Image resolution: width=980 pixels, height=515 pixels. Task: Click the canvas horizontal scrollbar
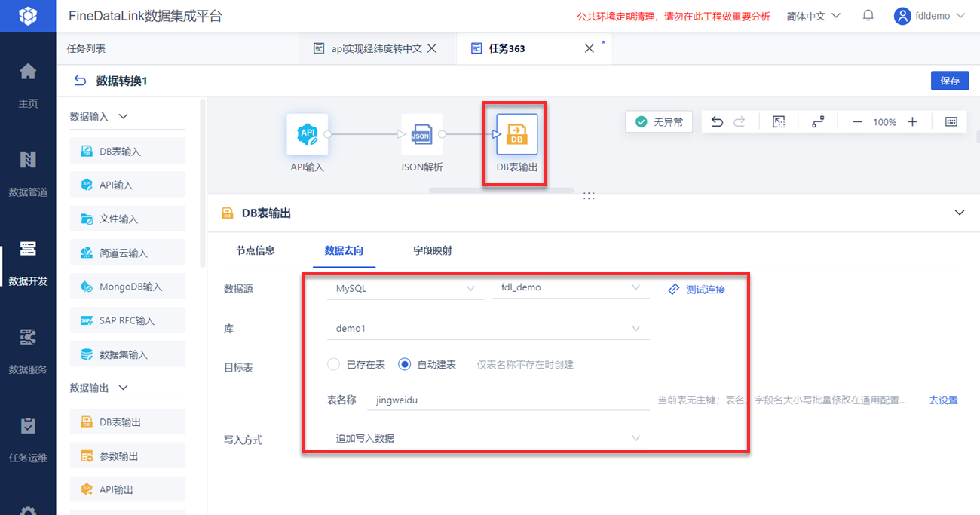tap(501, 190)
